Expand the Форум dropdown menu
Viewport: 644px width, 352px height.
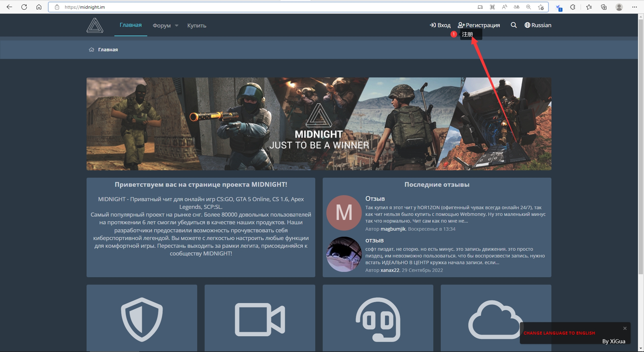(165, 25)
